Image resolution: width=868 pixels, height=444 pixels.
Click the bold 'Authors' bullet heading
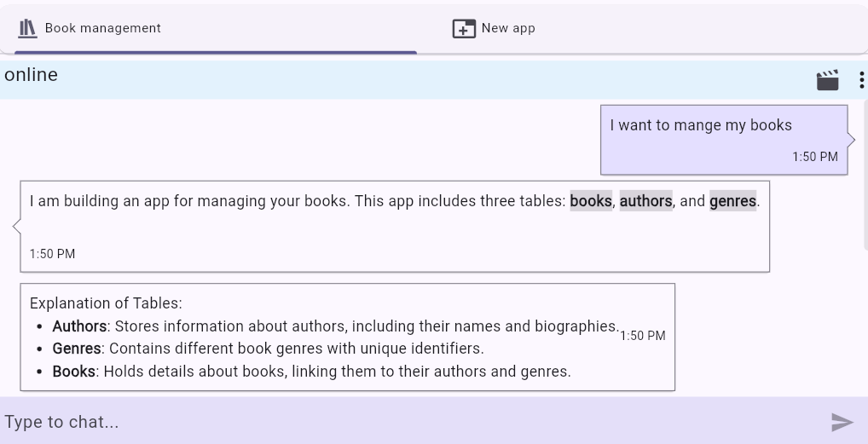(79, 326)
